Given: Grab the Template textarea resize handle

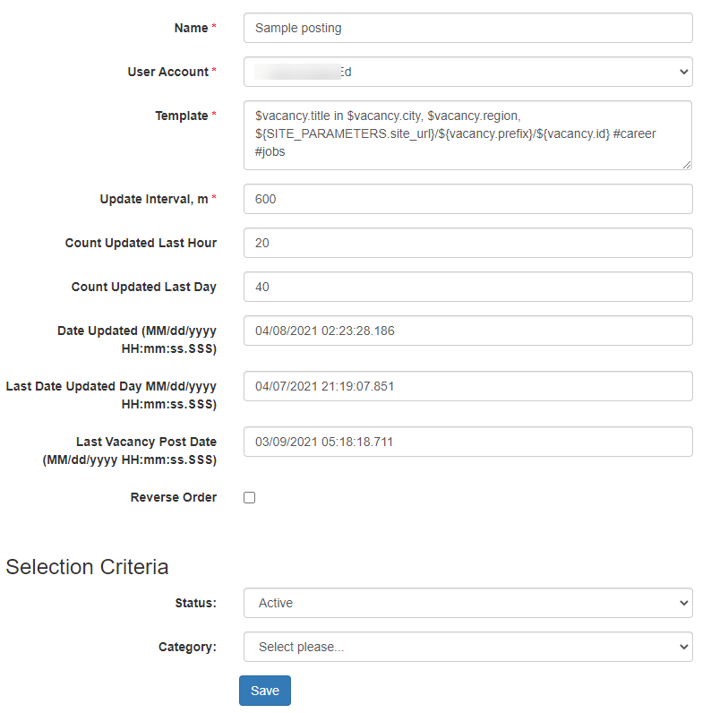Looking at the screenshot, I should 687,165.
